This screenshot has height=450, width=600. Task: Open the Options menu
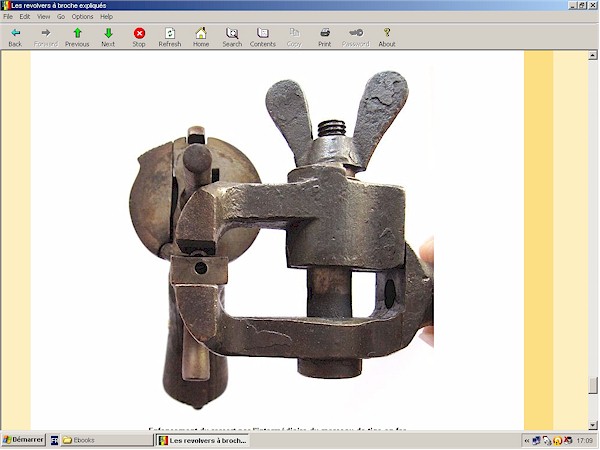click(x=82, y=16)
